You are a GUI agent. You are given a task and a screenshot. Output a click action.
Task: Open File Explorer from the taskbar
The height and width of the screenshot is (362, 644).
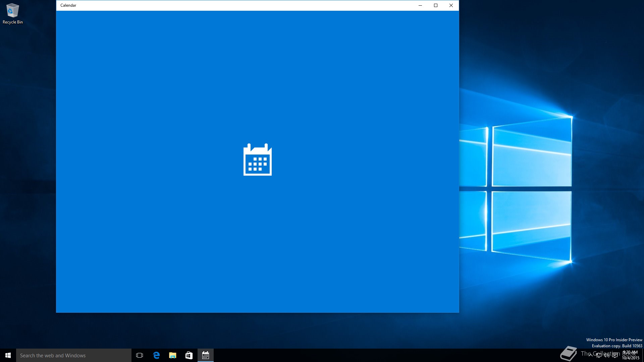pos(173,355)
